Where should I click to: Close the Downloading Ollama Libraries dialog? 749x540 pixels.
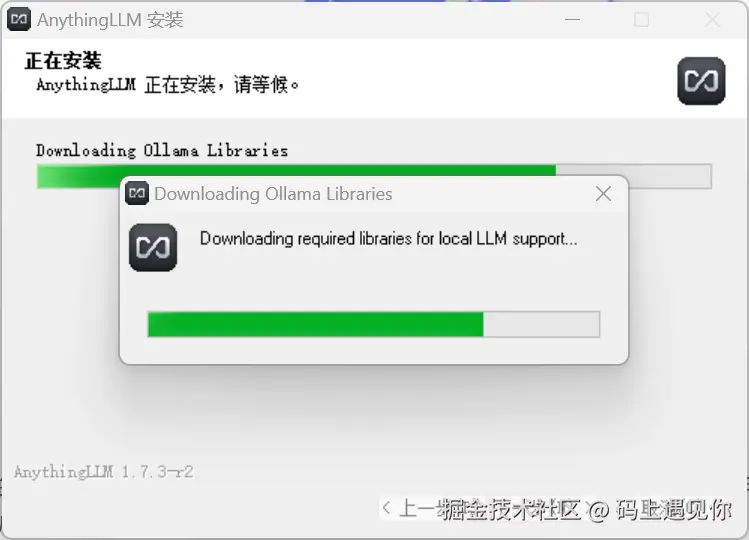[603, 194]
